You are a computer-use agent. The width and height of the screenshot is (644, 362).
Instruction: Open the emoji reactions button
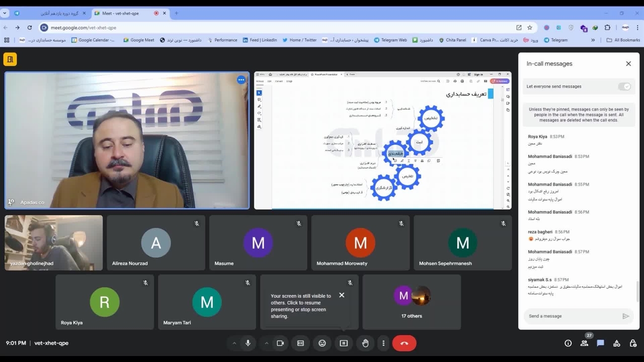(322, 343)
